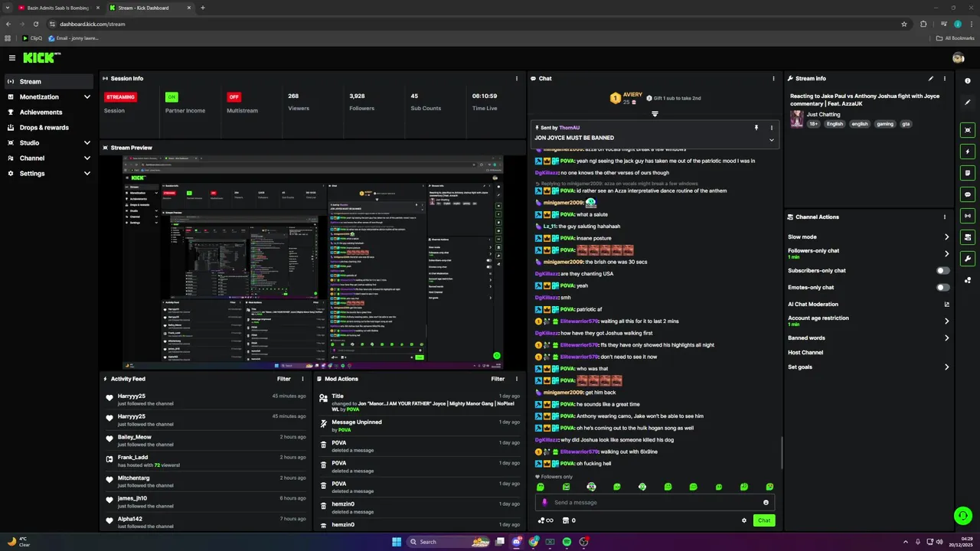The image size is (980, 551).
Task: Enable Subscribers-only chat toggle
Action: point(943,271)
